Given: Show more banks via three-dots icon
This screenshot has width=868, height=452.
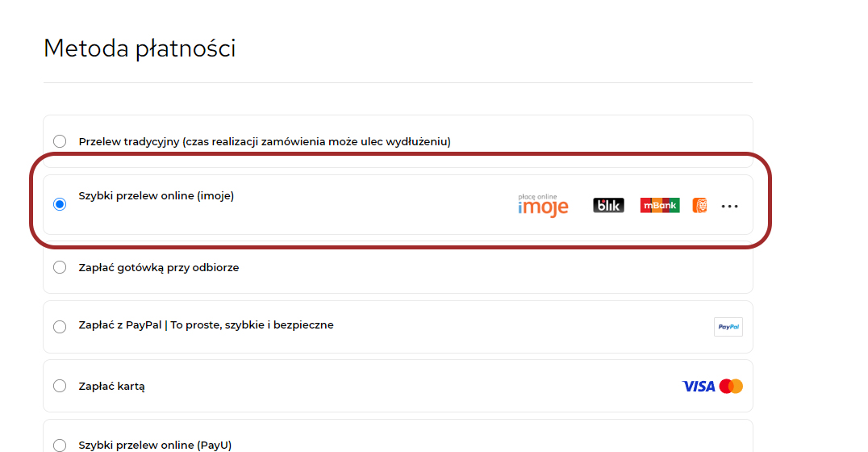Looking at the screenshot, I should click(729, 206).
